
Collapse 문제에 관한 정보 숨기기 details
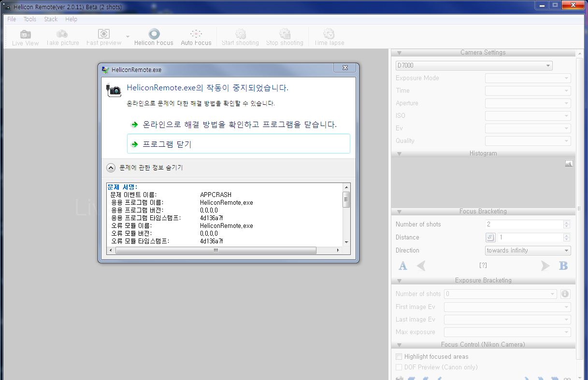point(145,168)
